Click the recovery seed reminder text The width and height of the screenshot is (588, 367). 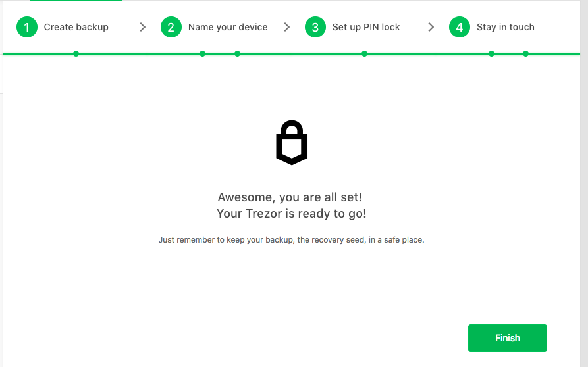[x=292, y=239]
